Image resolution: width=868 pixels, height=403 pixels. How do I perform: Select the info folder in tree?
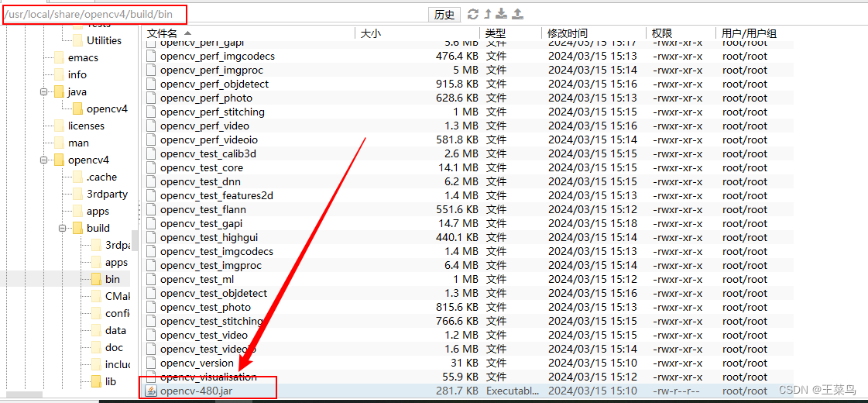pos(77,75)
